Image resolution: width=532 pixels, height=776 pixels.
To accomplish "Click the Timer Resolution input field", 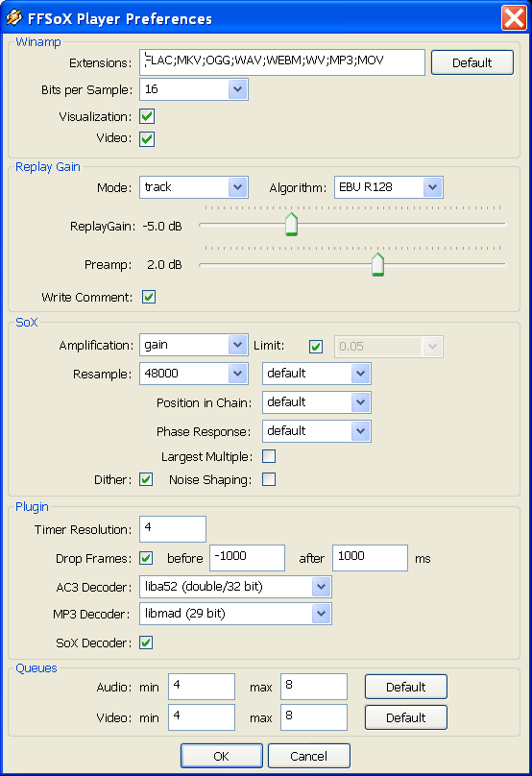I will (173, 529).
